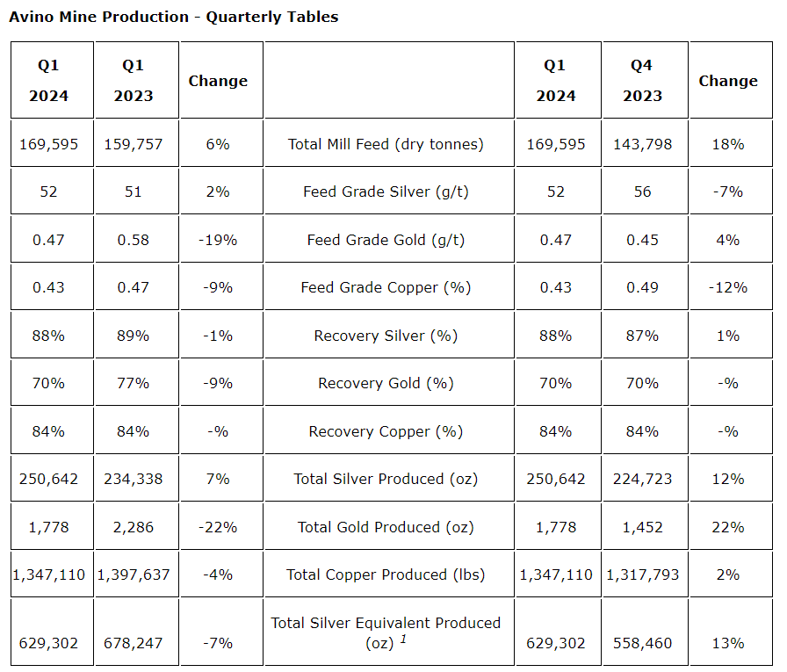Select the 143,798 mill feed cell

pyautogui.click(x=642, y=144)
